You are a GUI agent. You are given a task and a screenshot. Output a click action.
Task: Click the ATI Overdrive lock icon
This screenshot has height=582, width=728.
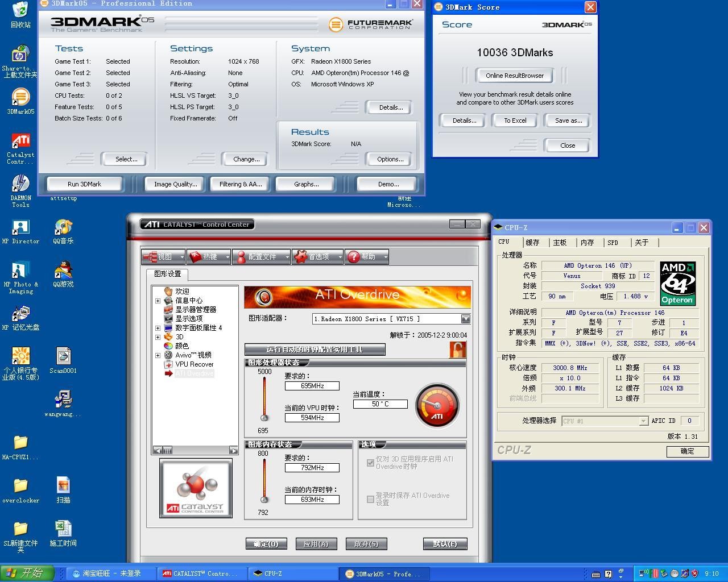point(457,350)
